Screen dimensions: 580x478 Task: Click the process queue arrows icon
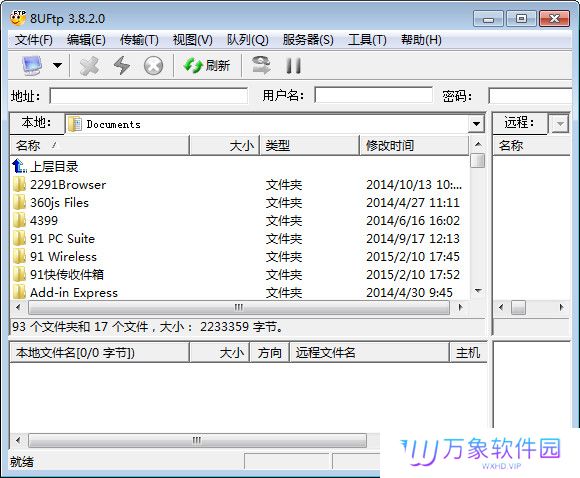pos(261,65)
